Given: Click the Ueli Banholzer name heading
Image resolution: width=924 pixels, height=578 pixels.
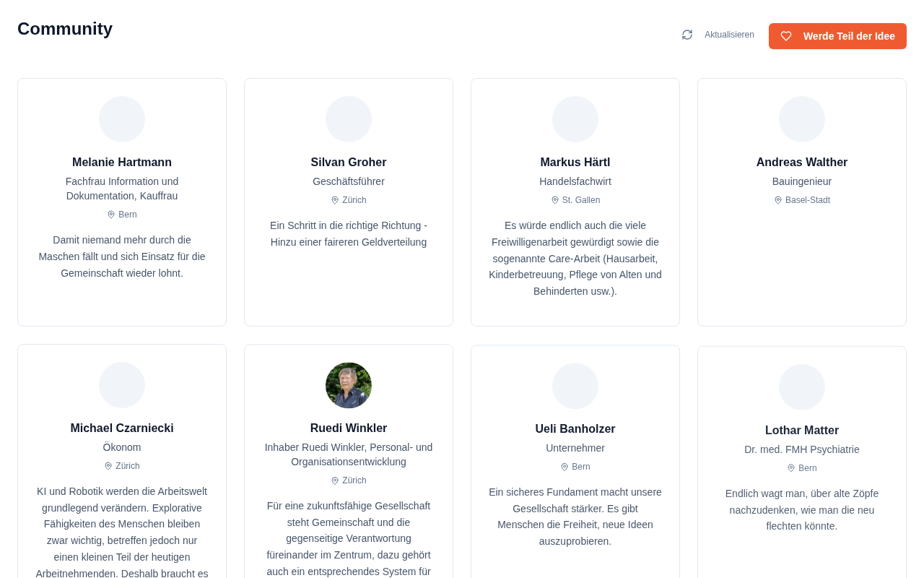Looking at the screenshot, I should (x=575, y=428).
